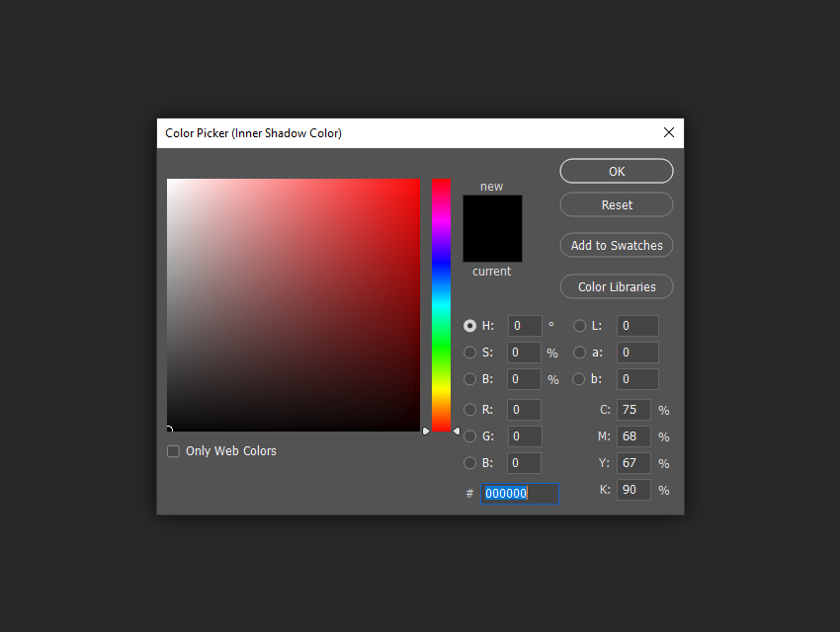This screenshot has height=632, width=840.
Task: Open Add to Swatches
Action: pos(616,245)
